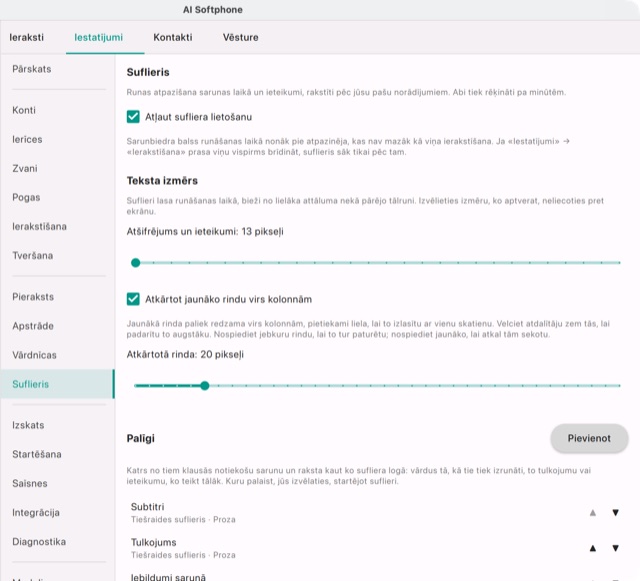Click the Pievienot button
The height and width of the screenshot is (581, 640).
pyautogui.click(x=589, y=438)
